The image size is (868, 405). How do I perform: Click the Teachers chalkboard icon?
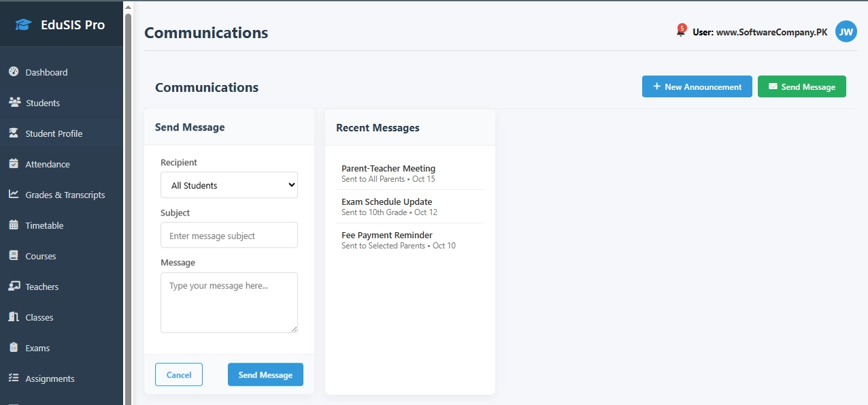pyautogui.click(x=14, y=286)
